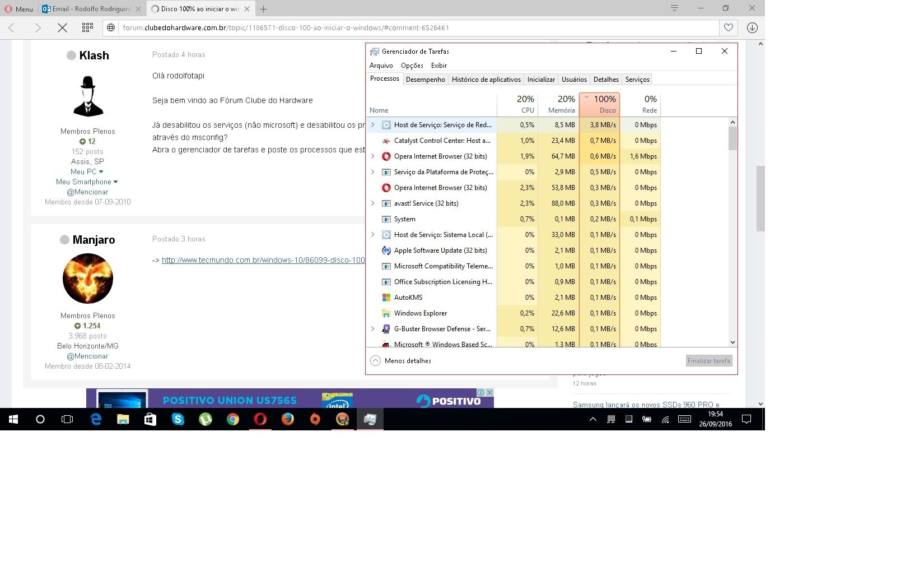Open Skype from taskbar

(x=178, y=419)
